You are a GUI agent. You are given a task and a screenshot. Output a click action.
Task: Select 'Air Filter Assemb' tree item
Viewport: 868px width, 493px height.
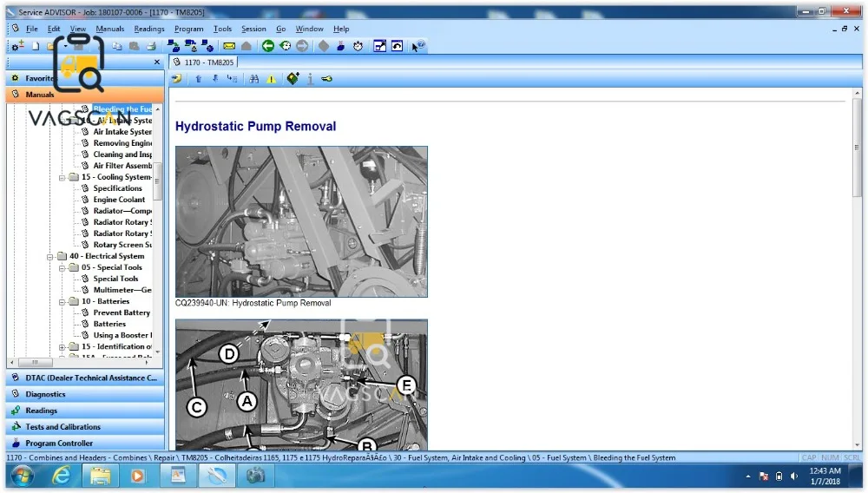(x=122, y=166)
